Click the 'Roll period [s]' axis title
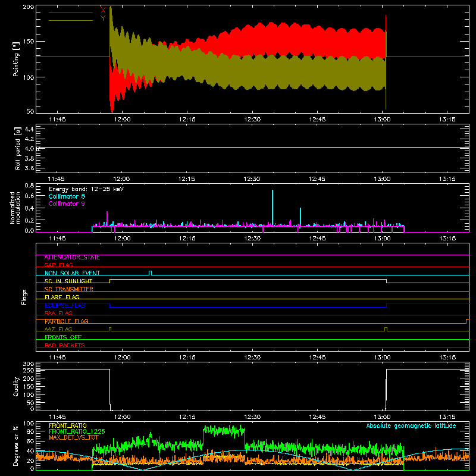Image resolution: width=476 pixels, height=476 pixels. click(18, 148)
